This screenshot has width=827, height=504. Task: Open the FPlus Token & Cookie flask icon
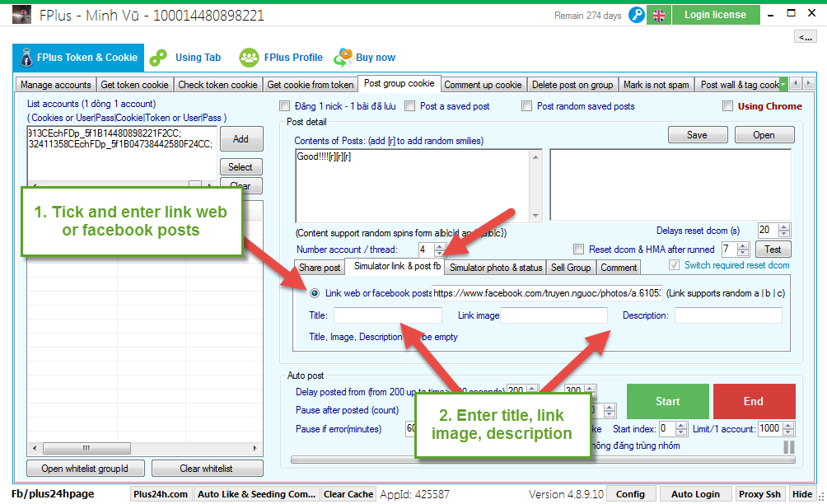[26, 58]
